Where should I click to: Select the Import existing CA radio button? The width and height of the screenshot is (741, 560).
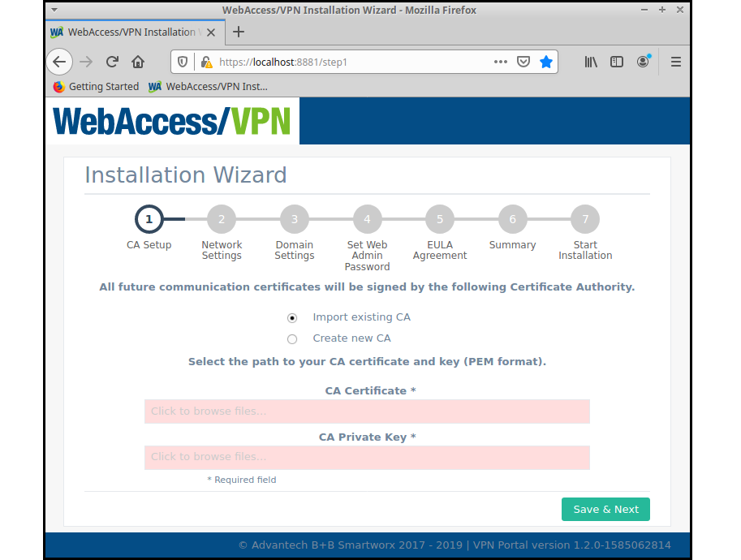(x=292, y=318)
